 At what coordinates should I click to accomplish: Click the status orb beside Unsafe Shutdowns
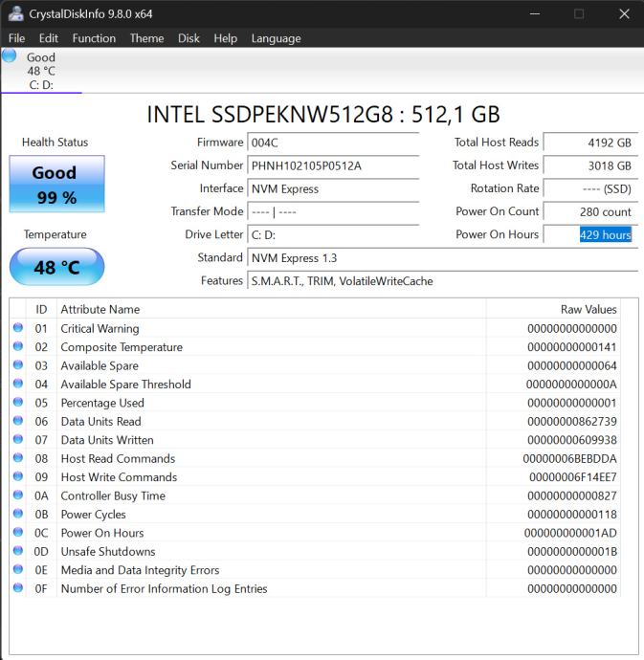coord(18,552)
